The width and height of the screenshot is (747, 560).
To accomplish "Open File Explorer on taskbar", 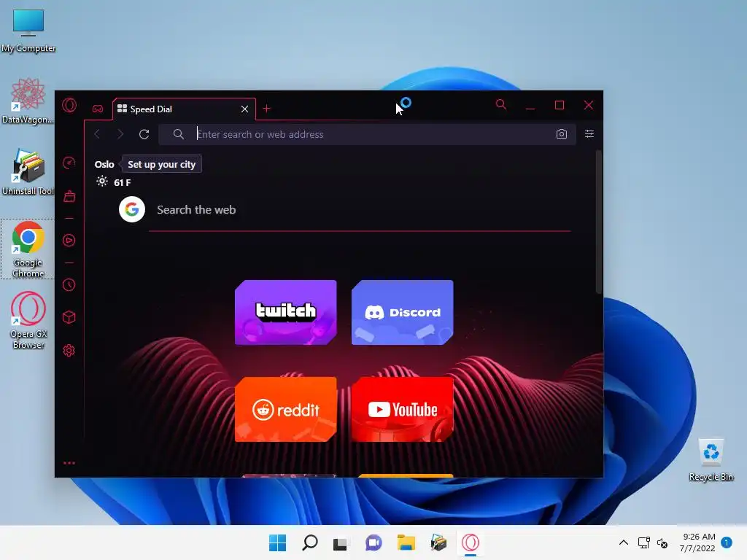I will [406, 542].
